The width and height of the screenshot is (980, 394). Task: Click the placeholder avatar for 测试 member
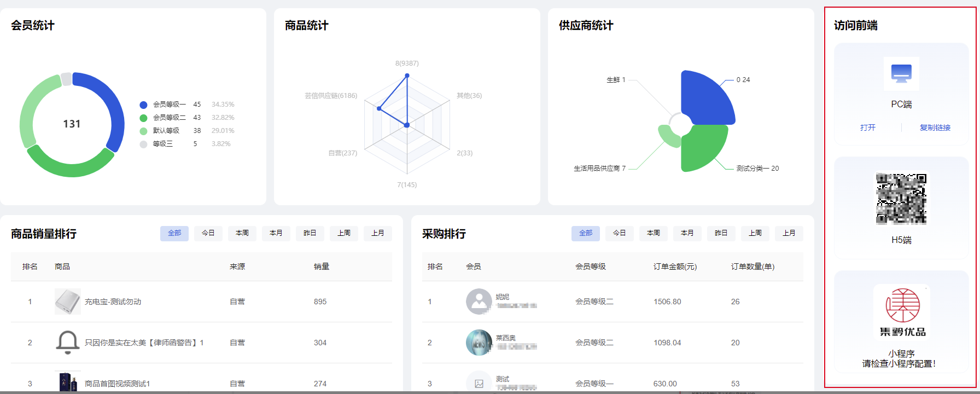point(479,383)
